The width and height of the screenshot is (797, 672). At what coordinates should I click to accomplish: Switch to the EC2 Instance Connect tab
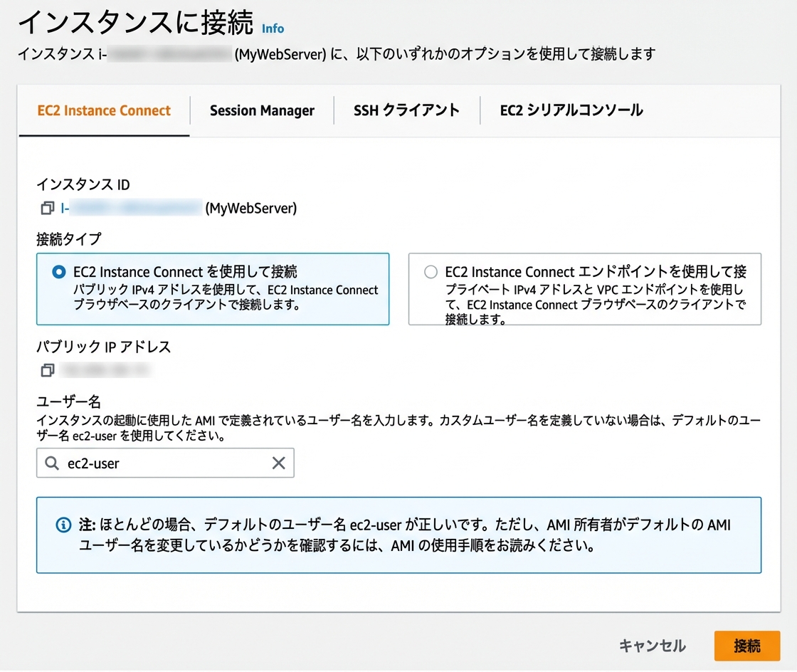pyautogui.click(x=104, y=110)
